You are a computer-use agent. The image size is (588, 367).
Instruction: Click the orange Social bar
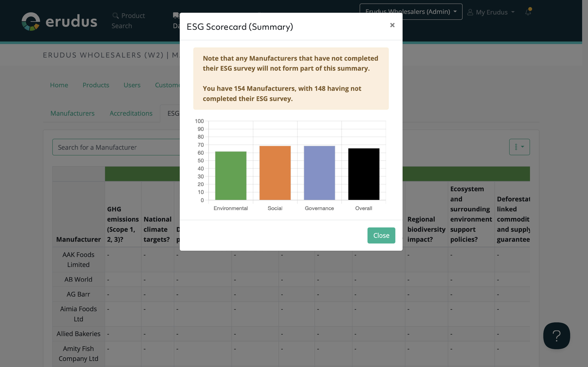[x=275, y=173]
